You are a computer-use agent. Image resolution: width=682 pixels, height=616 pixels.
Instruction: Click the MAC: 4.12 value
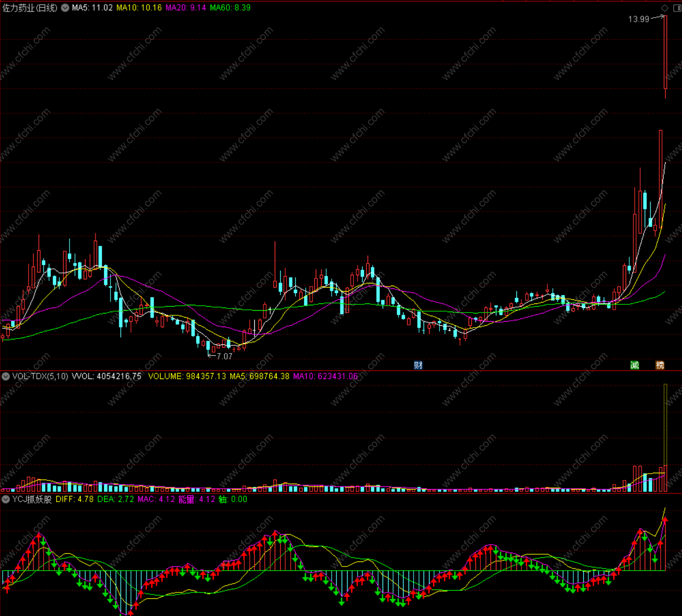coord(156,499)
